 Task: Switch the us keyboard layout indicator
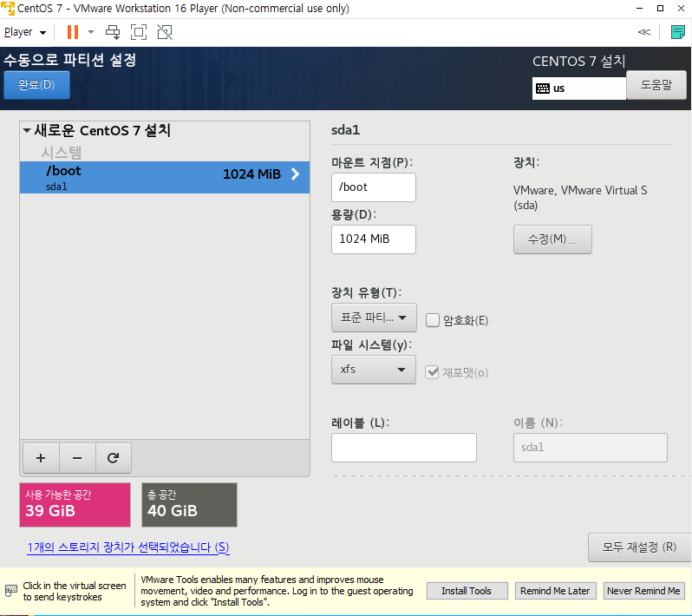578,88
